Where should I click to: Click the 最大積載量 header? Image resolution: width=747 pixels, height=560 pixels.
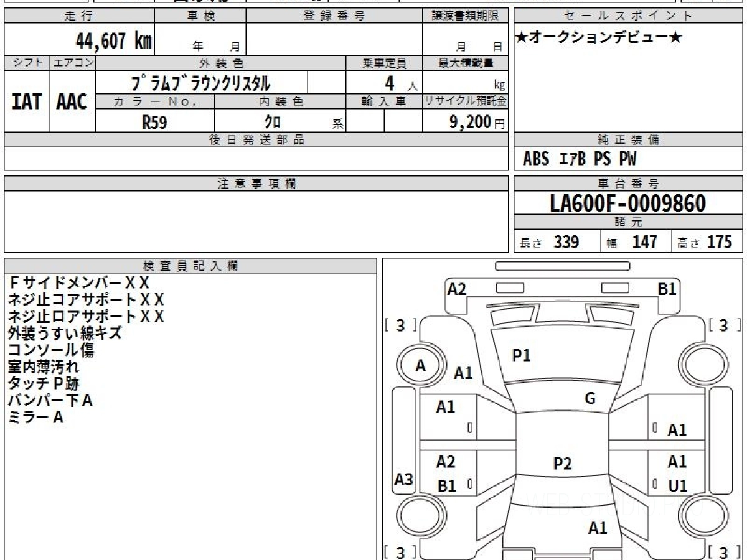coord(466,63)
